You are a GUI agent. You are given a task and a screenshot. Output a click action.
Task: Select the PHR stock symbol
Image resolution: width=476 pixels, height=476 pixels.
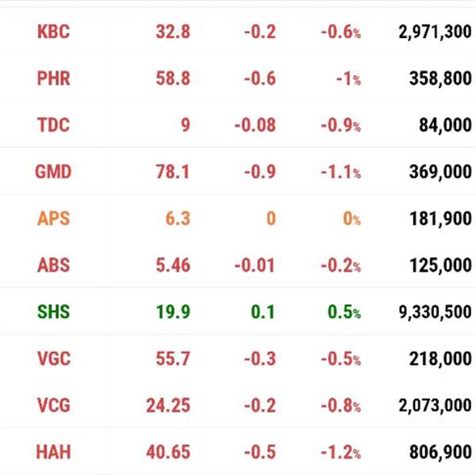click(53, 79)
